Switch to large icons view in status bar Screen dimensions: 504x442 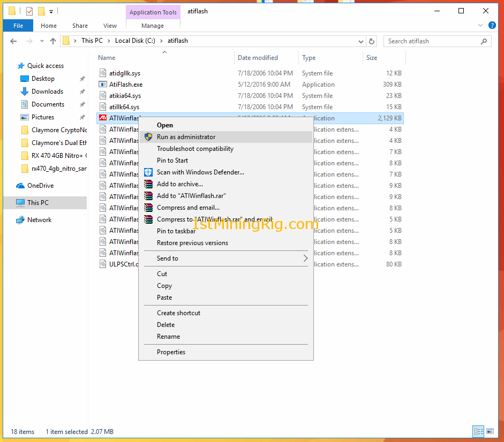click(x=490, y=431)
